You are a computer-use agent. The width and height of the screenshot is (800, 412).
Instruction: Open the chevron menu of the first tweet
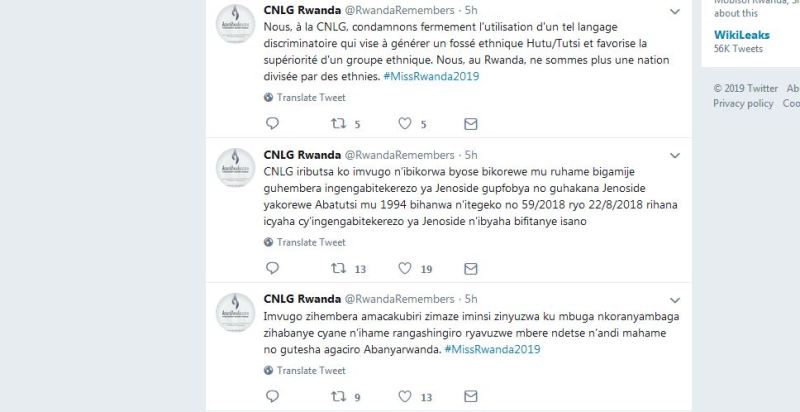point(674,11)
